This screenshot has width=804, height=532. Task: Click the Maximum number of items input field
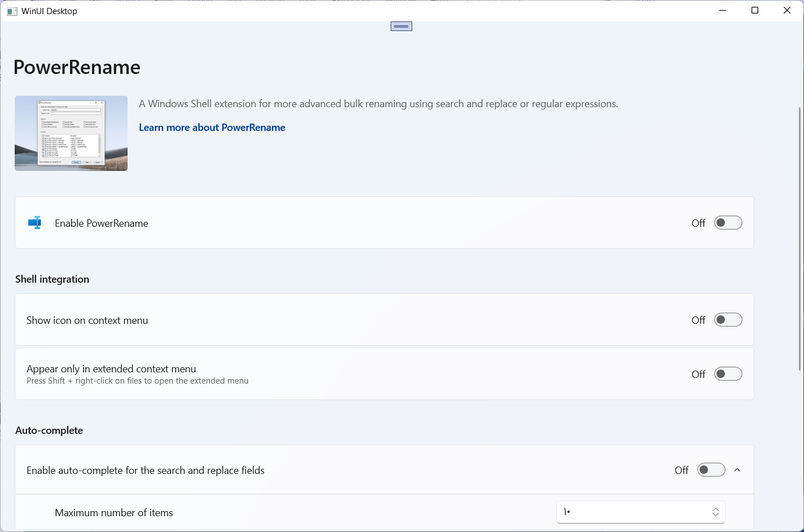pyautogui.click(x=641, y=512)
